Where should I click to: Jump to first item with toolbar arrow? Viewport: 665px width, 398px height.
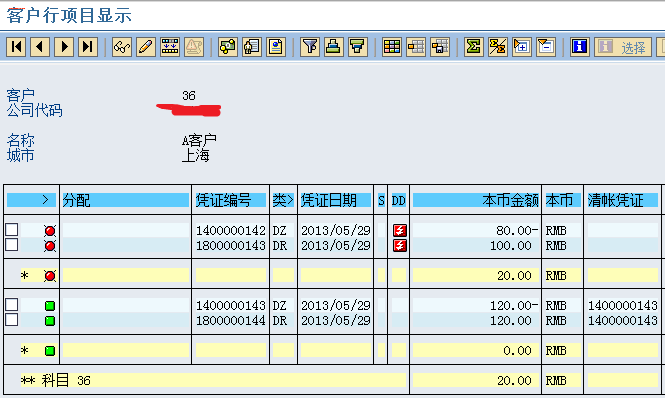click(x=16, y=47)
